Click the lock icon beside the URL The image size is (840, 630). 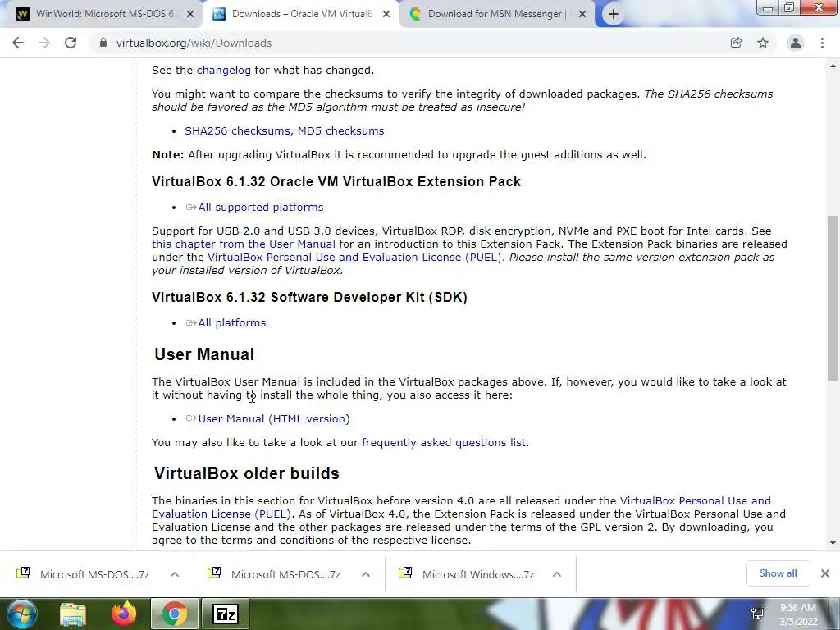click(103, 43)
